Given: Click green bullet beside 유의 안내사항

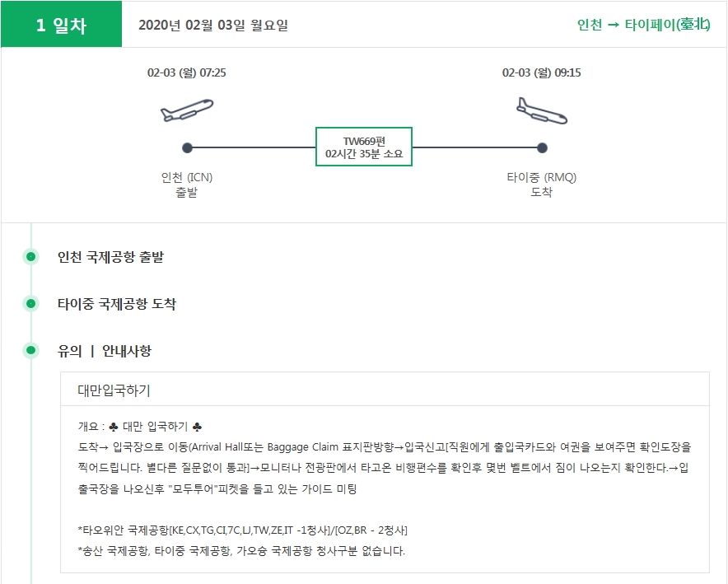Looking at the screenshot, I should [31, 351].
